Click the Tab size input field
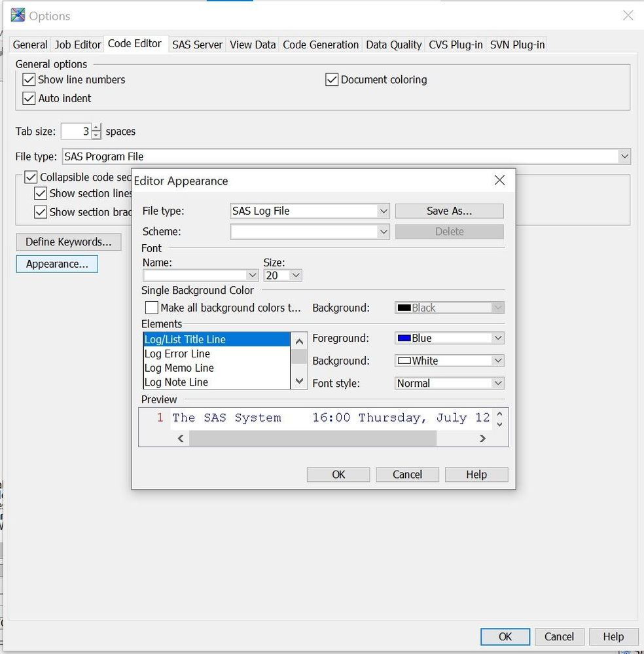The width and height of the screenshot is (644, 654). 77,132
